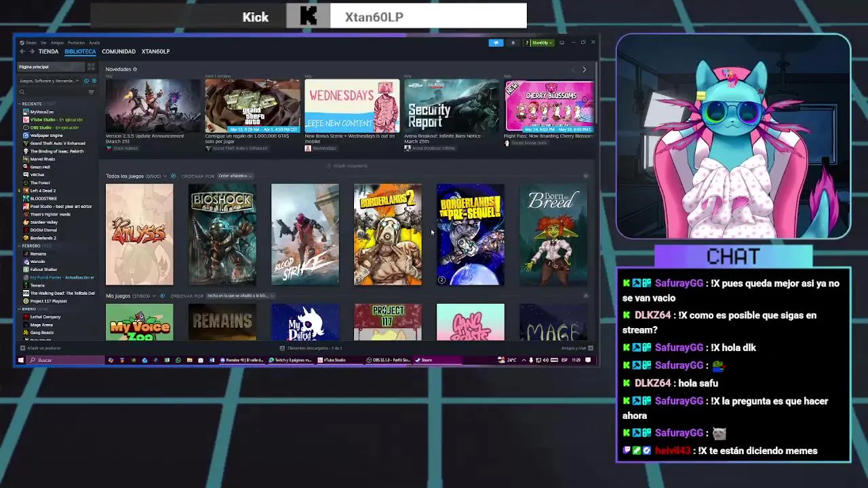Viewport: 868px width, 488px height.
Task: Show next Novedades items with right arrow
Action: pyautogui.click(x=584, y=69)
